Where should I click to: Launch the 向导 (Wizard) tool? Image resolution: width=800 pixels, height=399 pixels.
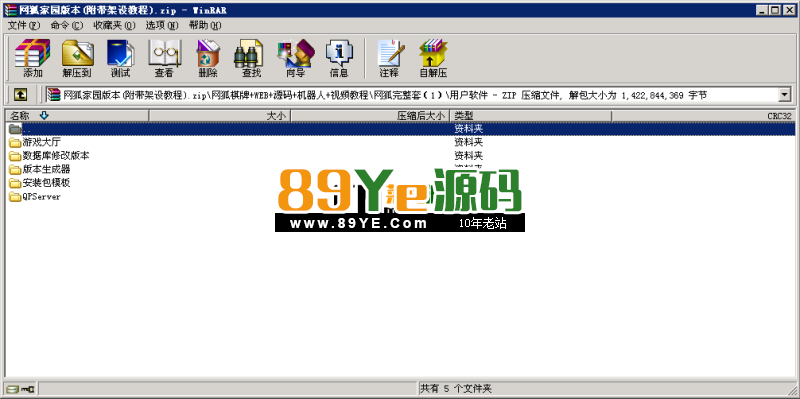[x=295, y=58]
